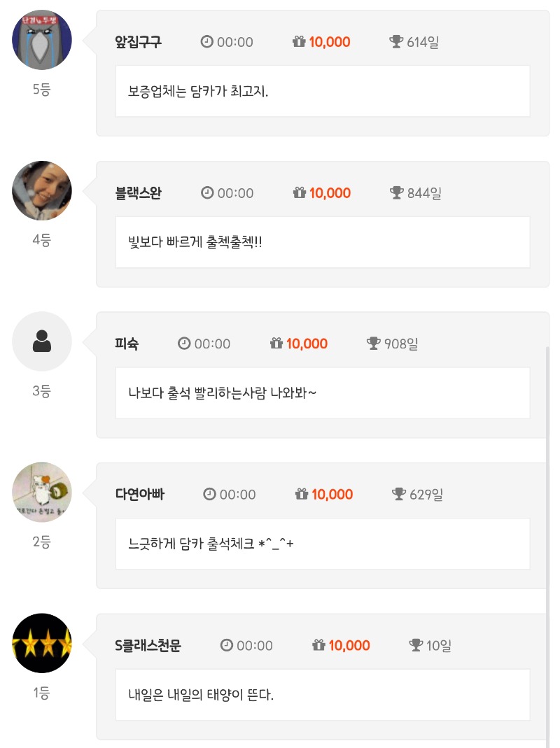This screenshot has height=748, width=560.
Task: Click the vertical scrollbar on the right edge
Action: point(547,546)
